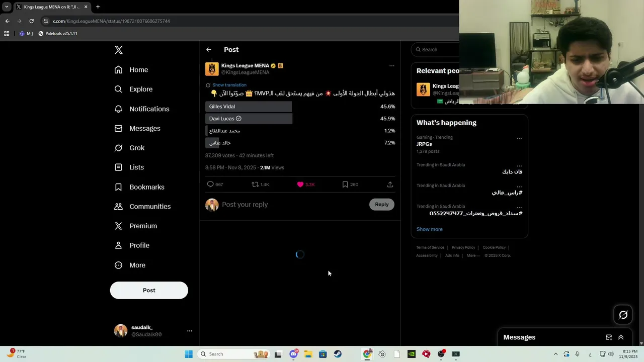Open the Accessibility footer link
This screenshot has width=644, height=362.
[x=427, y=255]
